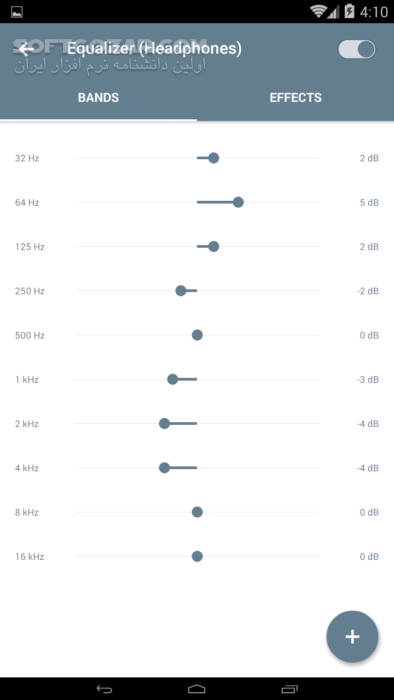Click the 64 Hz slider handle
The height and width of the screenshot is (700, 394).
pos(238,202)
